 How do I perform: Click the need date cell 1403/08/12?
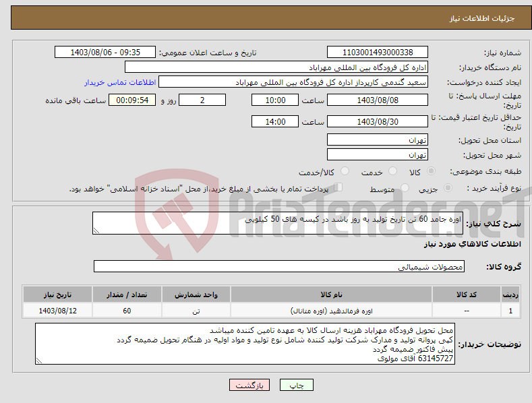tap(58, 311)
